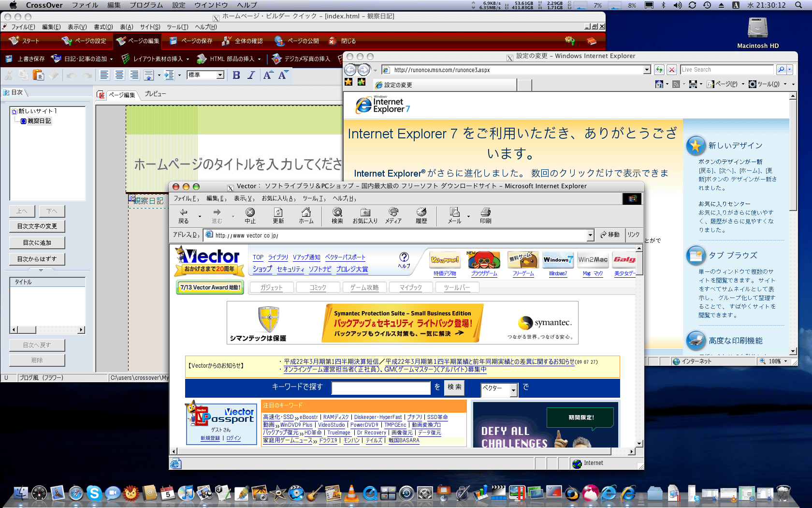The height and width of the screenshot is (508, 812).
Task: Click 移動 go button in Vector window
Action: 610,235
